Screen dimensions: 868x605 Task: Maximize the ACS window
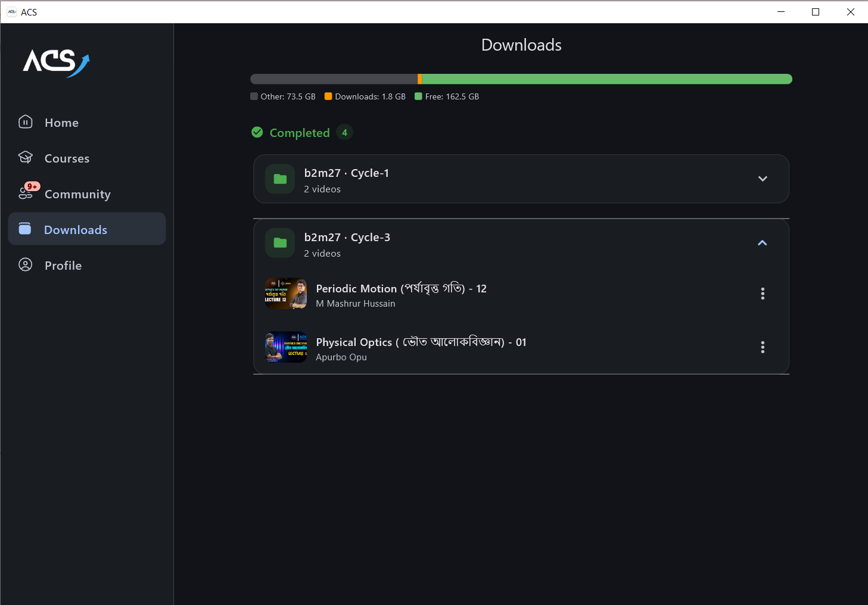pyautogui.click(x=816, y=12)
